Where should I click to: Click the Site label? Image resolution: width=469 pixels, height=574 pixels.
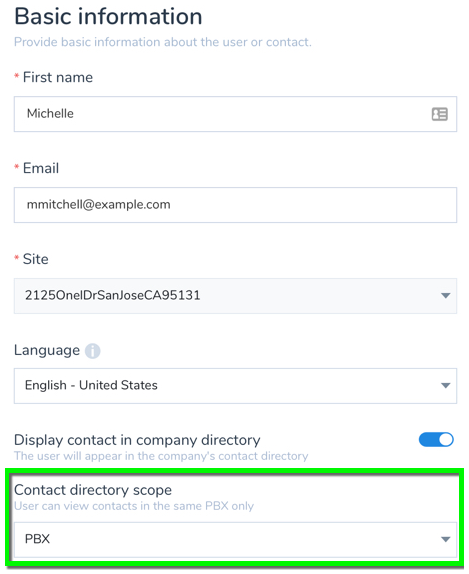coord(36,259)
